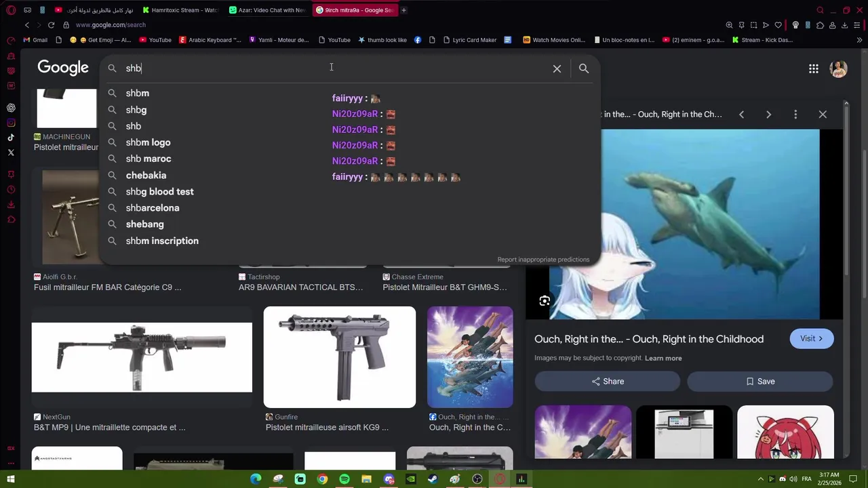
Task: Open the X (Twitter) sidebar icon
Action: tap(11, 152)
